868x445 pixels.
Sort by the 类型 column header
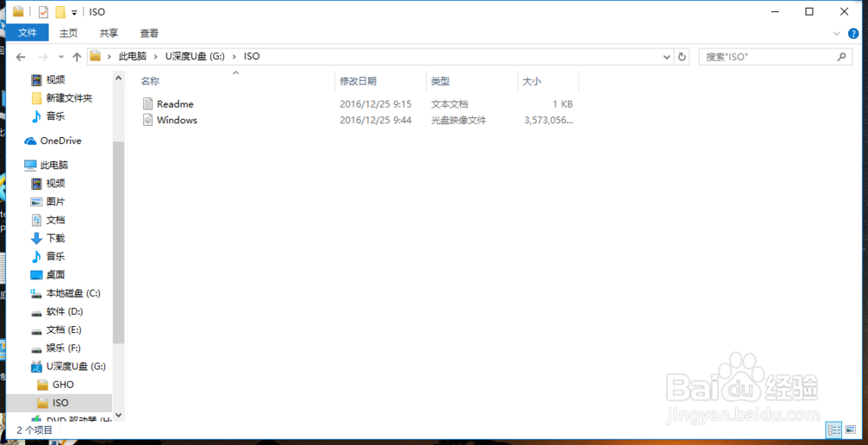(441, 82)
